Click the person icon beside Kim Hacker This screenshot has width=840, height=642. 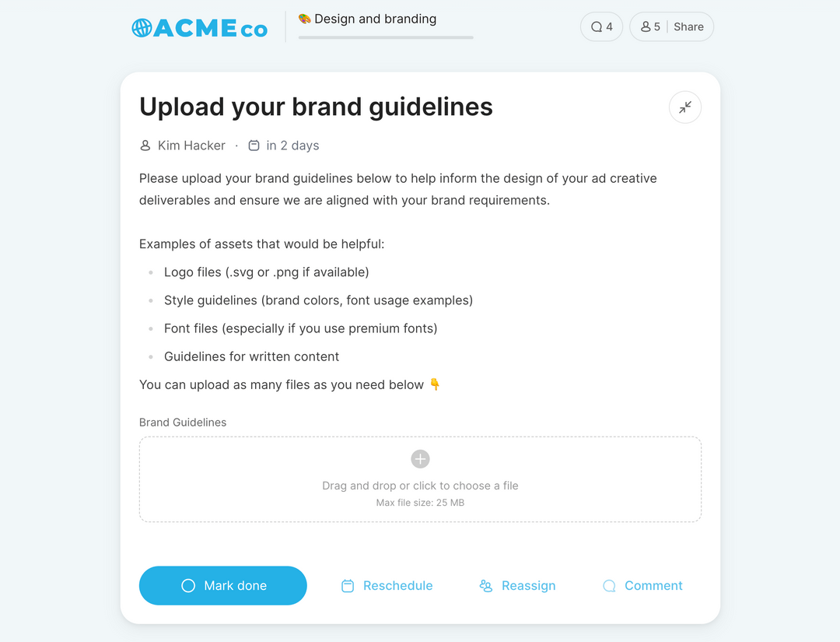pos(145,146)
